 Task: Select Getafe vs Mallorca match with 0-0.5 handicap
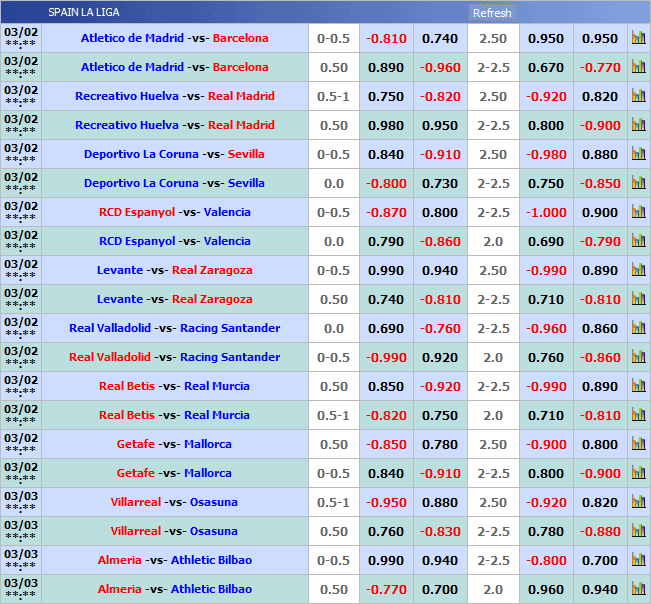pyautogui.click(x=174, y=473)
